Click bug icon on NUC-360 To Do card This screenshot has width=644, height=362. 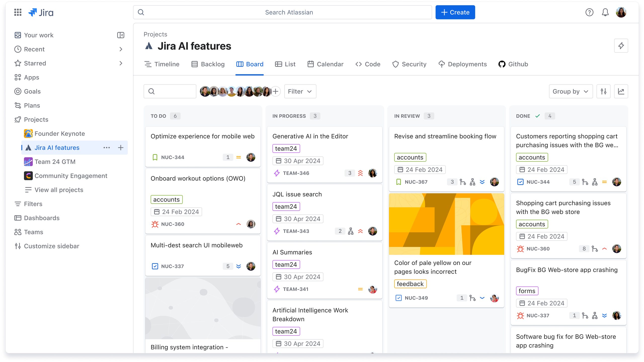tap(155, 224)
